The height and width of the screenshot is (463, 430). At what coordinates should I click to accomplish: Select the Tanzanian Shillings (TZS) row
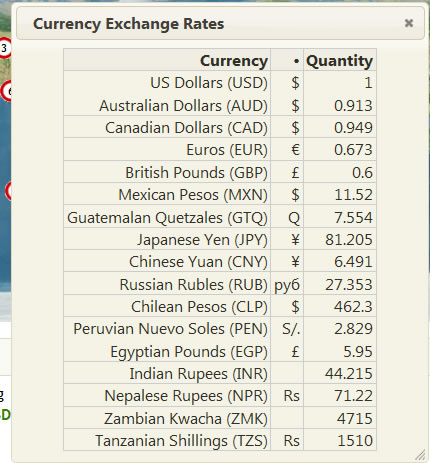click(220, 440)
